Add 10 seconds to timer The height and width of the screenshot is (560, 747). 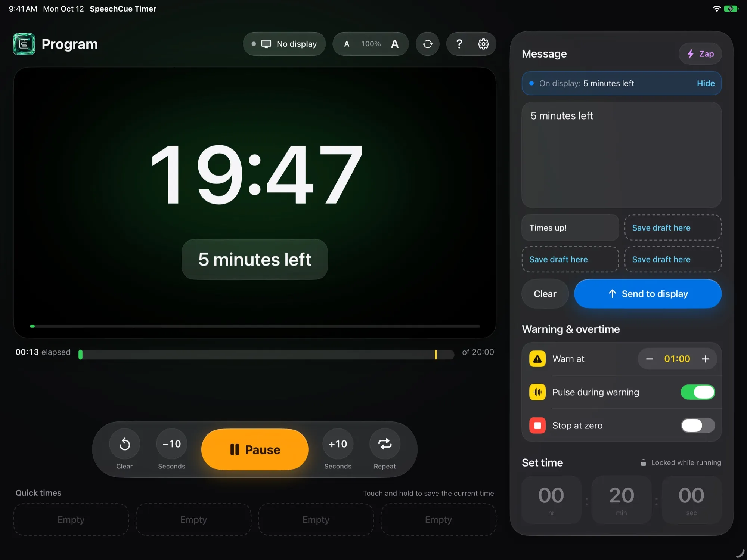coord(338,444)
